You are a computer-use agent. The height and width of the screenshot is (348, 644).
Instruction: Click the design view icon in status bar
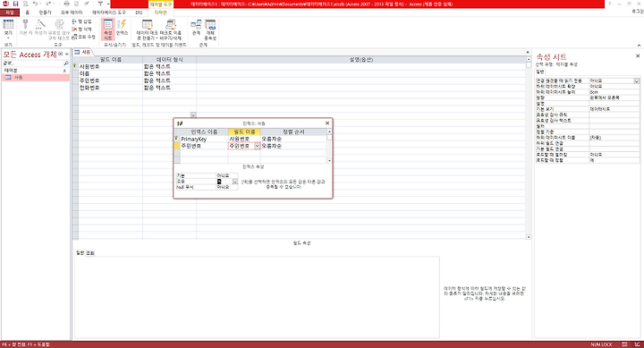tap(637, 344)
